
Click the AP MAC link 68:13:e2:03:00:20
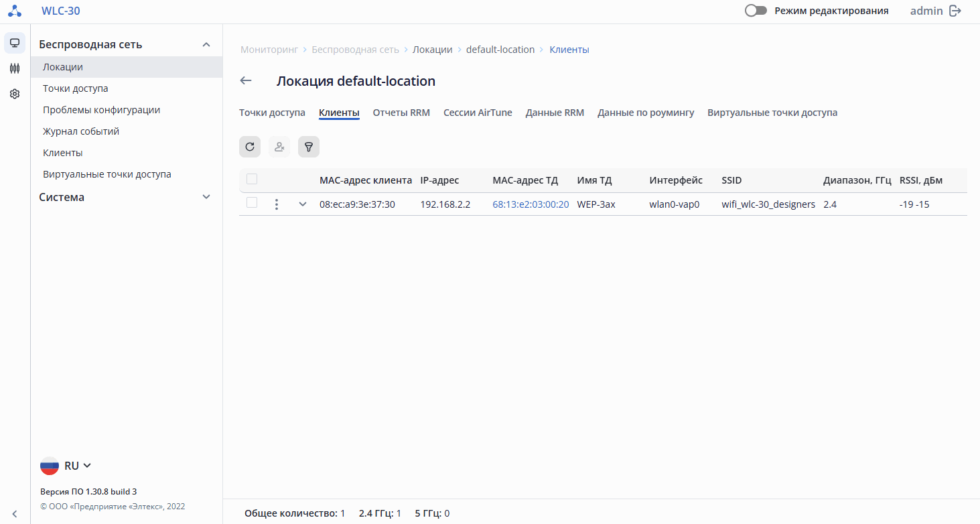tap(531, 204)
